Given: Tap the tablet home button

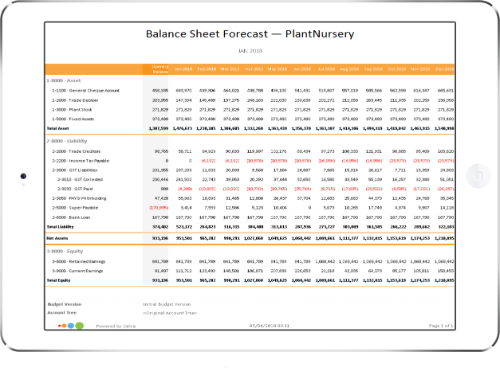Looking at the screenshot, I should [x=478, y=176].
